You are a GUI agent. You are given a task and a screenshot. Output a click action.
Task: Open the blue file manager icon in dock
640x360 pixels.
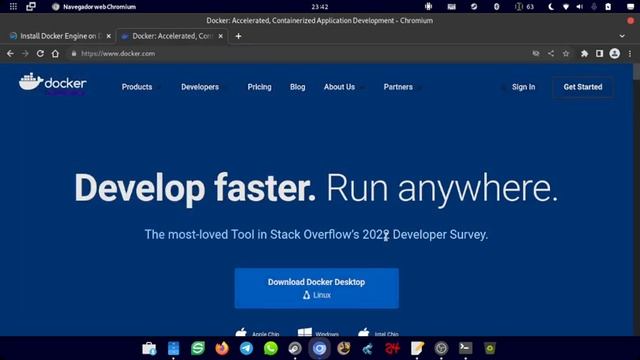pyautogui.click(x=173, y=348)
